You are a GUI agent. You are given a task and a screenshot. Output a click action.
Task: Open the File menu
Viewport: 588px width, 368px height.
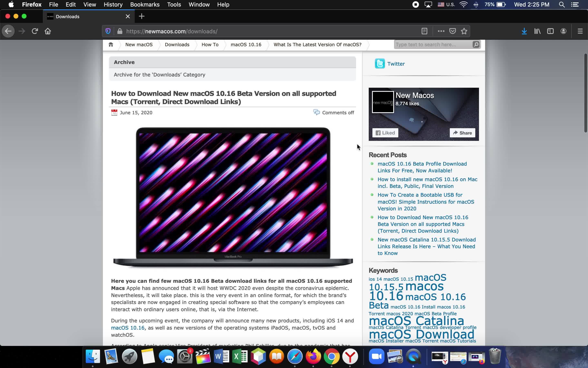(53, 5)
